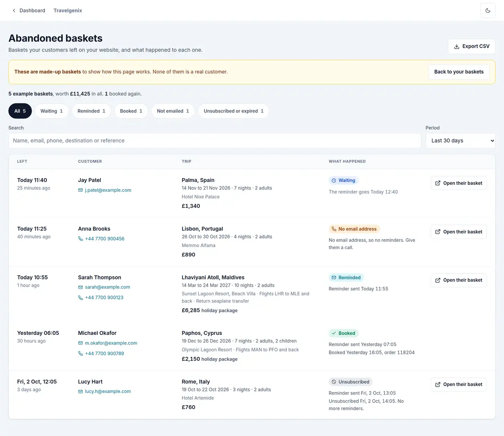The width and height of the screenshot is (504, 436).
Task: Click the Paphos, Cyprus trip title
Action: tap(202, 333)
